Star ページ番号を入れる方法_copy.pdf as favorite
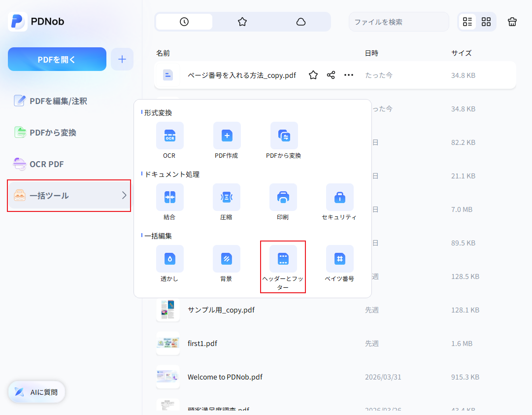The height and width of the screenshot is (415, 532). tap(313, 75)
